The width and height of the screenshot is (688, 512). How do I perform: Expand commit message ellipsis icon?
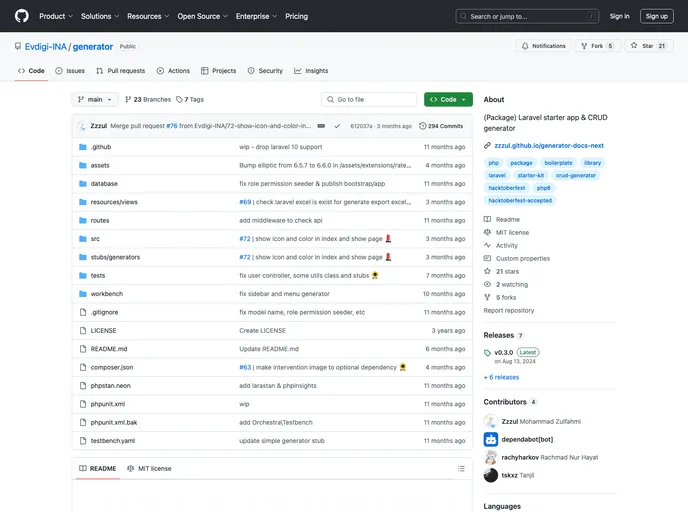coord(321,126)
